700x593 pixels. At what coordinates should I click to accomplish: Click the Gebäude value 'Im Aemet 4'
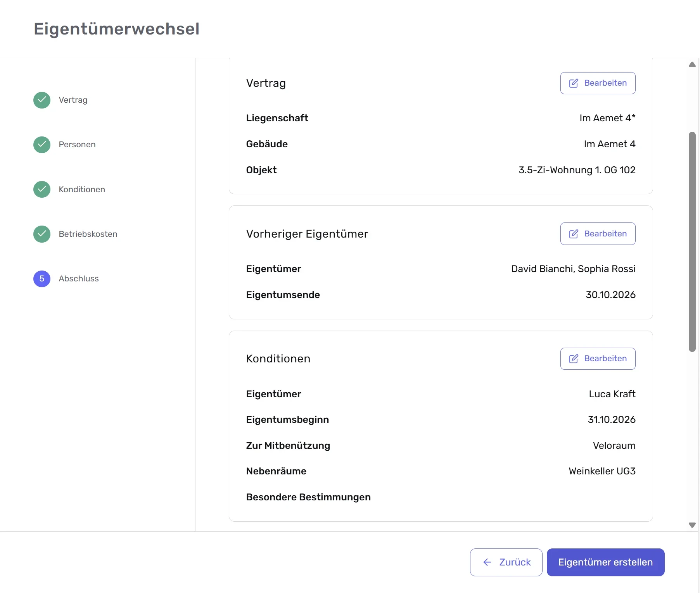coord(610,144)
